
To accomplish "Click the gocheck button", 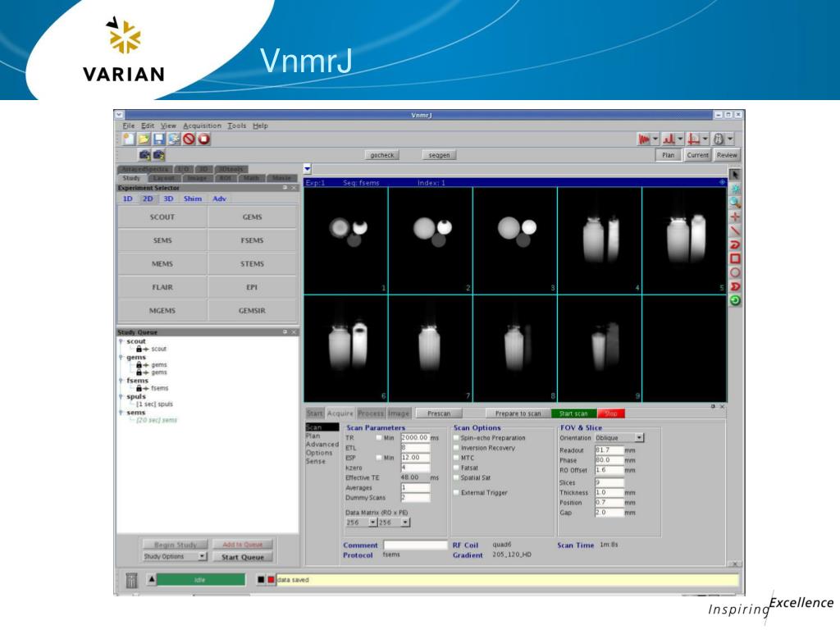I will click(x=382, y=155).
